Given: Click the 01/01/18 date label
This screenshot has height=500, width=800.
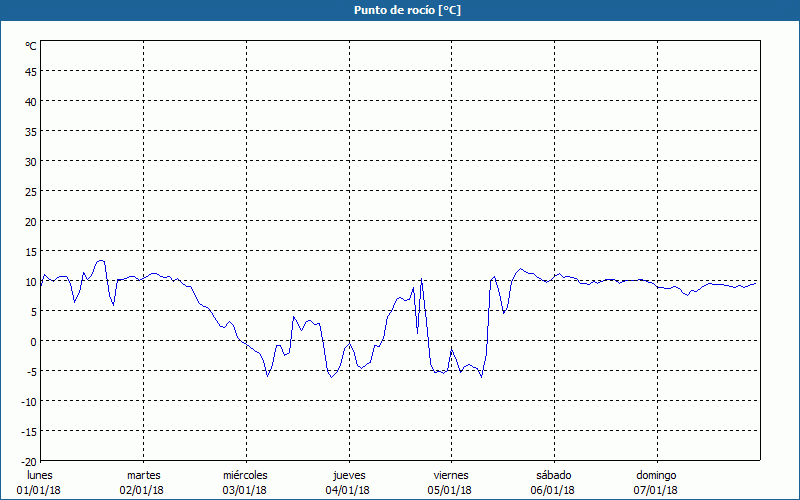Looking at the screenshot, I should coord(40,490).
